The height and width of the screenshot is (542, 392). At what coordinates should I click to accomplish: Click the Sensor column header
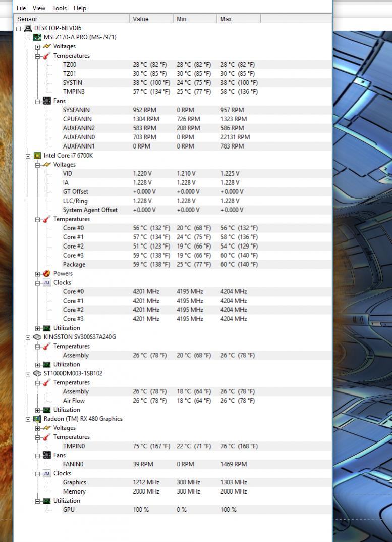point(72,19)
